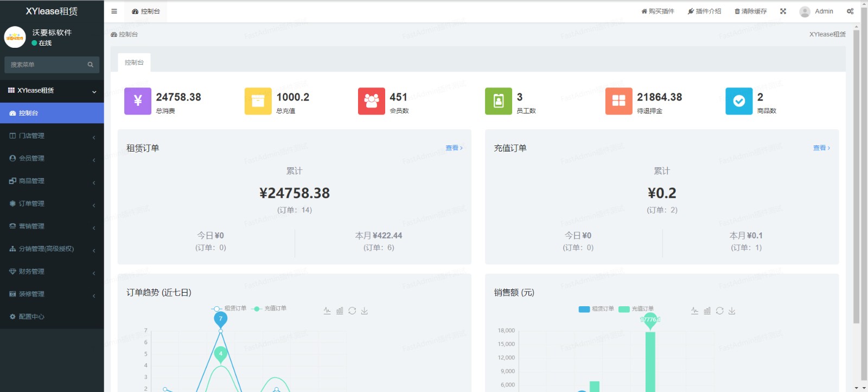
Task: Select the 控制台 tab in top bar
Action: pos(146,11)
